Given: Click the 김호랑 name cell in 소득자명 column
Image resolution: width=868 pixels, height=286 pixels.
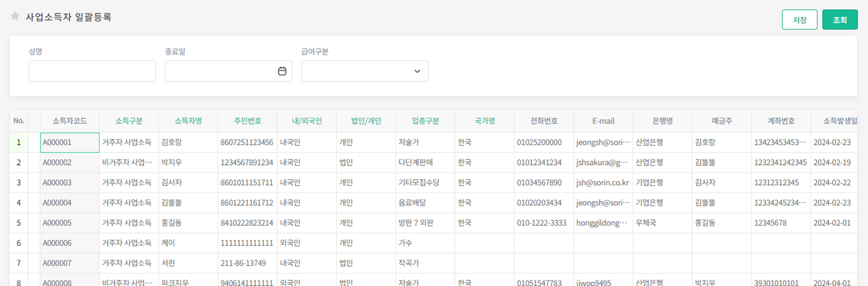Looking at the screenshot, I should click(x=188, y=143).
